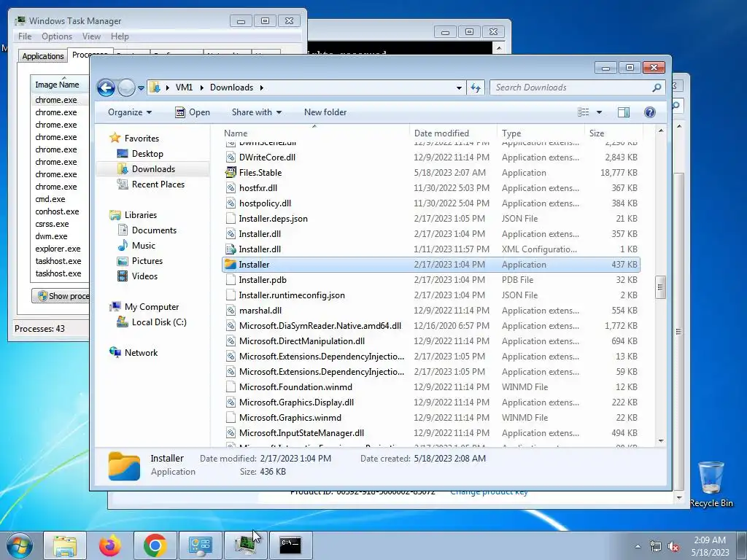Screen dimensions: 747x560
Task: Select the Files.Stable application icon
Action: pos(231,172)
